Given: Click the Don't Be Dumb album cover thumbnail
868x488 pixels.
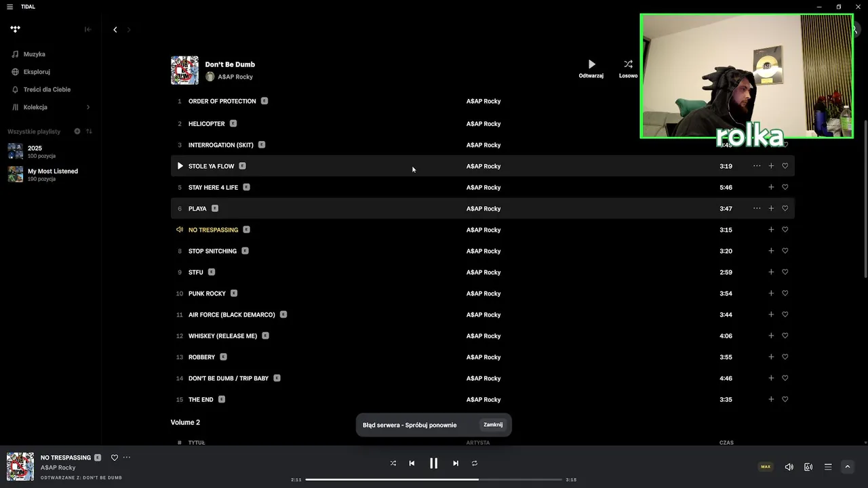Looking at the screenshot, I should point(184,70).
